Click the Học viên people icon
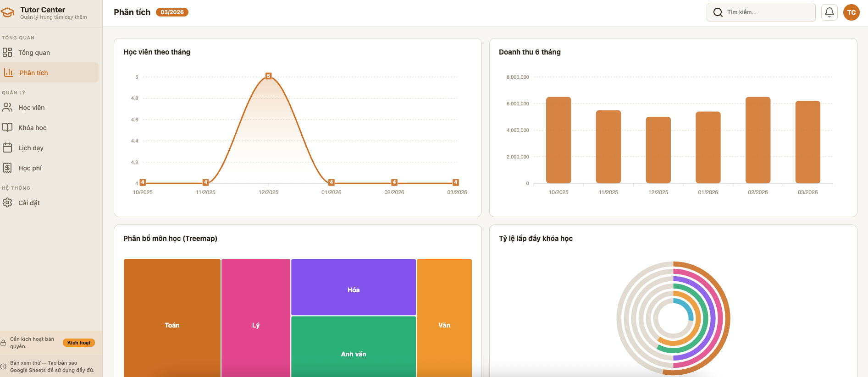 tap(7, 107)
